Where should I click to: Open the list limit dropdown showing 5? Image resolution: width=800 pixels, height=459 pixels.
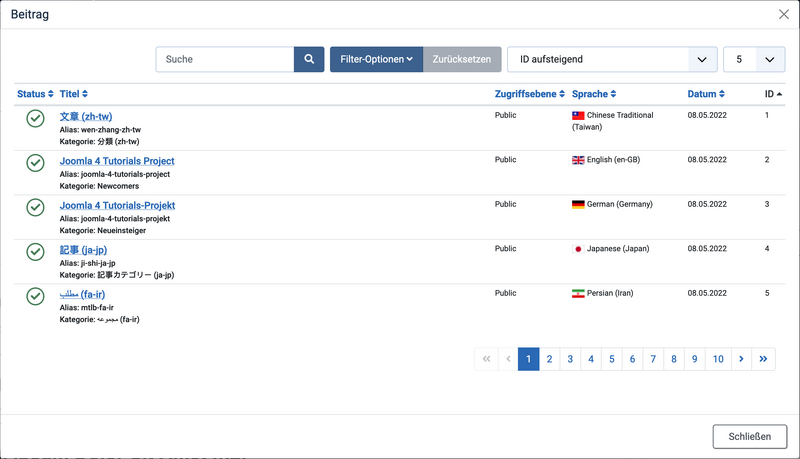pyautogui.click(x=754, y=59)
